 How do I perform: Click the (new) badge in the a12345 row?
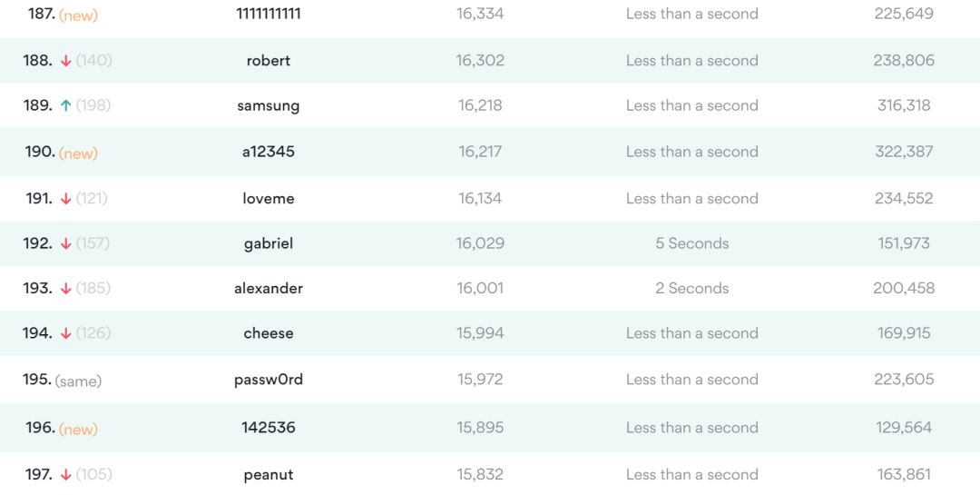coord(78,153)
